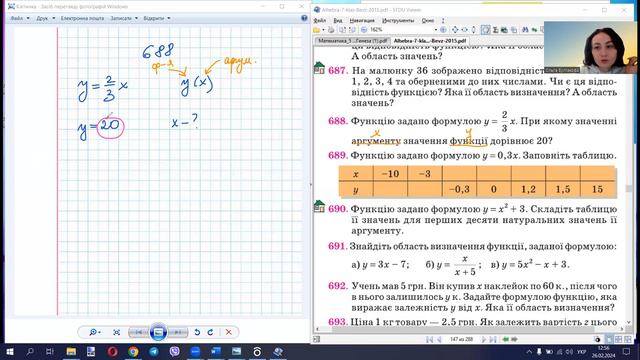Start slideshow with round center button
Screen dimensions: 640x360
coord(158,332)
